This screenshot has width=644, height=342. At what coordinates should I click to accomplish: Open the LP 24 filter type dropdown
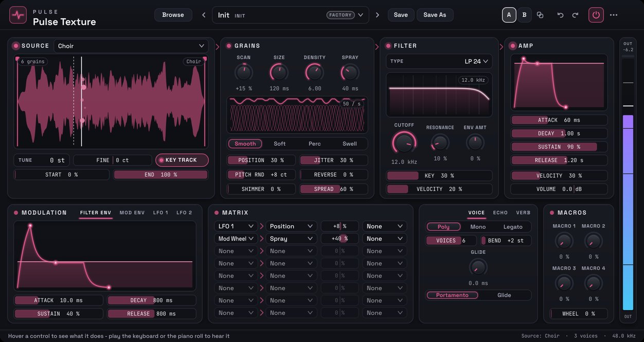[439, 61]
